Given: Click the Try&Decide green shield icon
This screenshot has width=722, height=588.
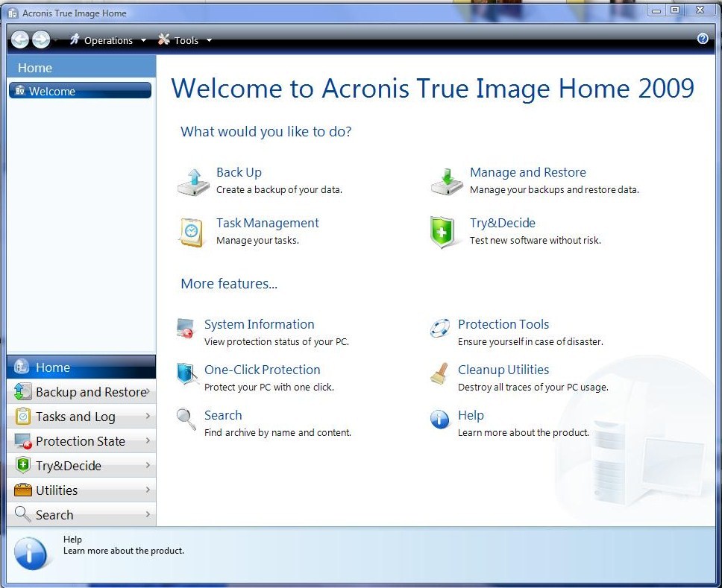Looking at the screenshot, I should pyautogui.click(x=442, y=232).
